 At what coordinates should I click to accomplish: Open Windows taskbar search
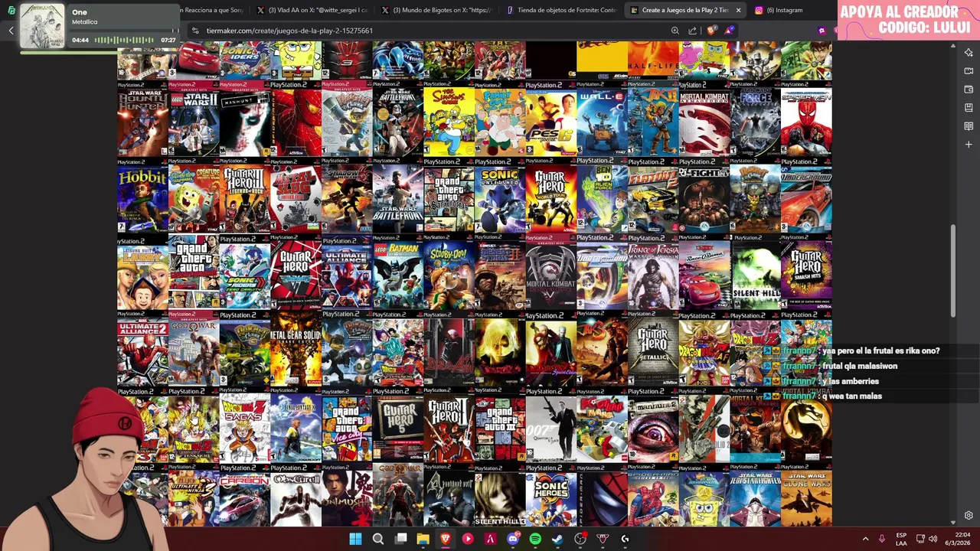pyautogui.click(x=377, y=539)
